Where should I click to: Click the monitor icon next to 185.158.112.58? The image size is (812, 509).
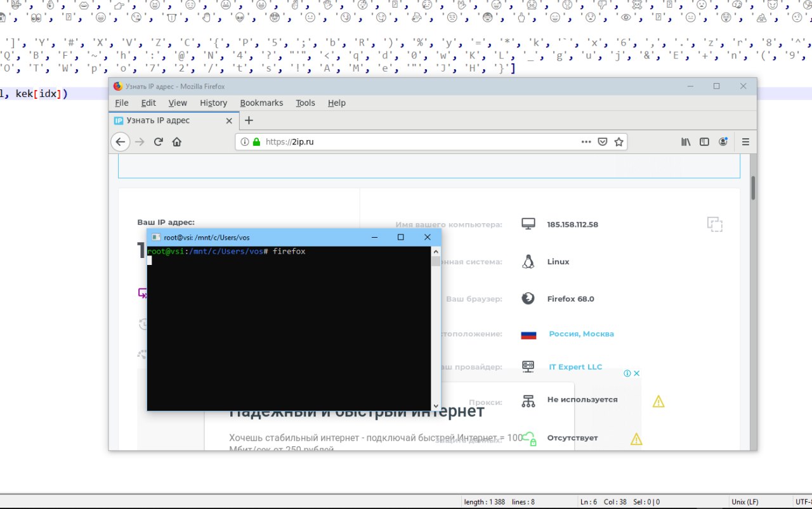(528, 224)
